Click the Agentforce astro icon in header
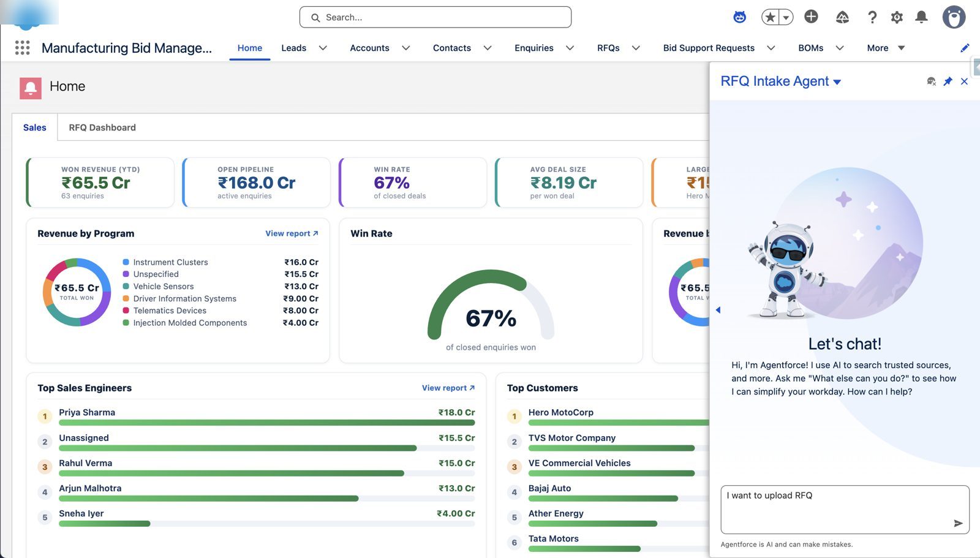Screen dimensions: 980x558 point(740,17)
